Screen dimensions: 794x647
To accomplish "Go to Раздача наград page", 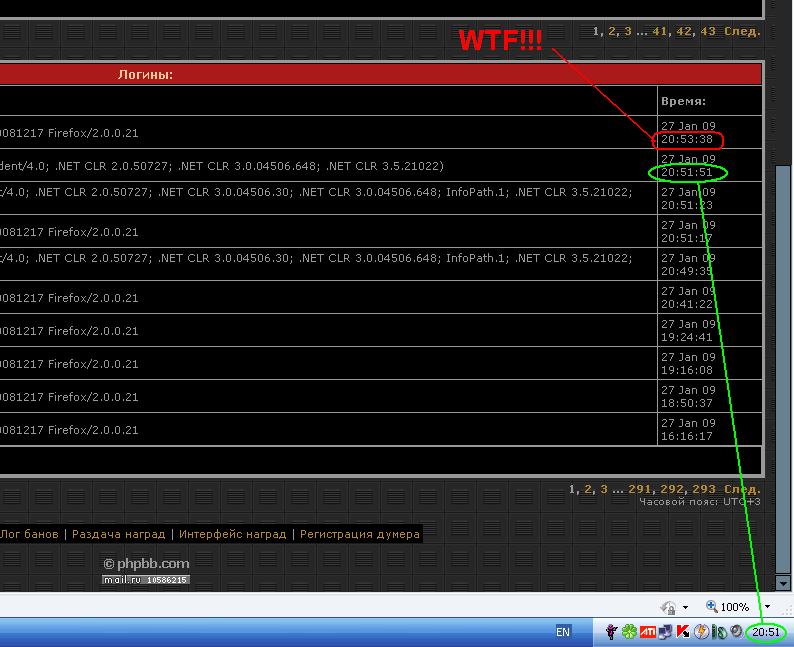I will tap(118, 535).
